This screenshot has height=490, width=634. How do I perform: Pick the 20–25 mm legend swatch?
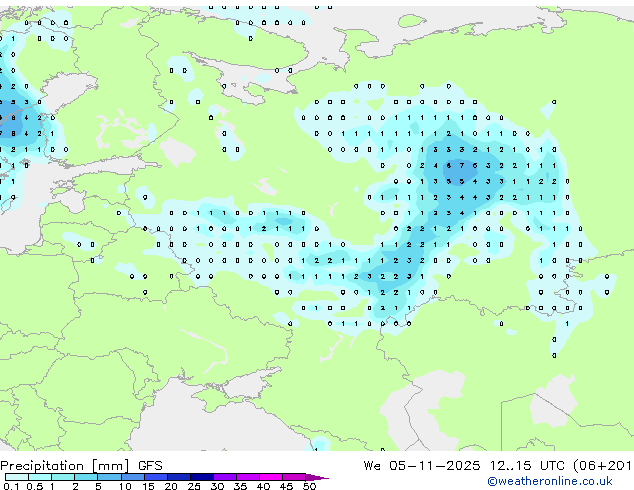coord(178,477)
